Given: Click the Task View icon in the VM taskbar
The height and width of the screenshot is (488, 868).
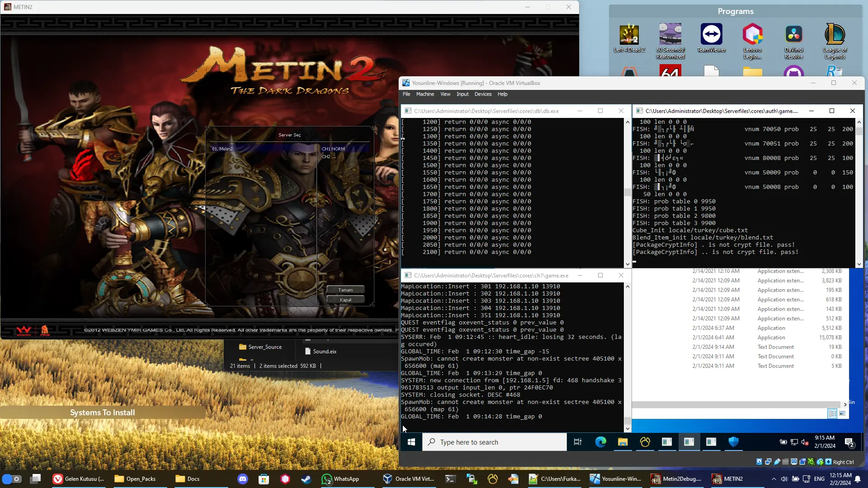Looking at the screenshot, I should tap(577, 442).
